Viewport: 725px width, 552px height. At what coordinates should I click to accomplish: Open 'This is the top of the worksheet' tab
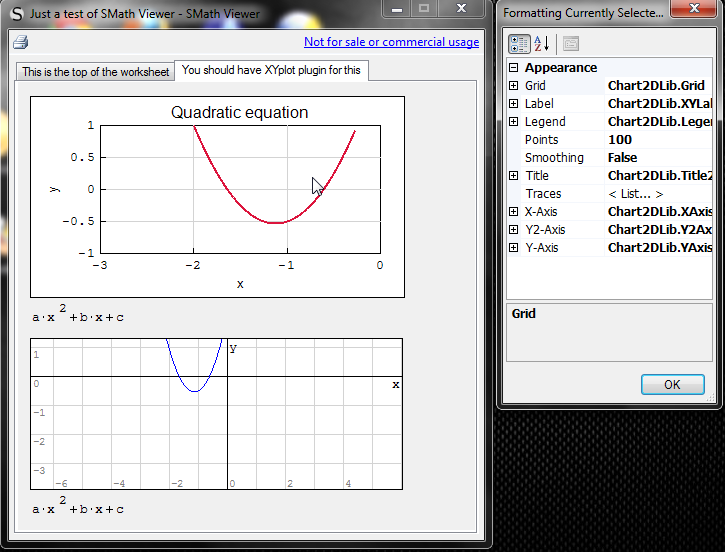(96, 72)
